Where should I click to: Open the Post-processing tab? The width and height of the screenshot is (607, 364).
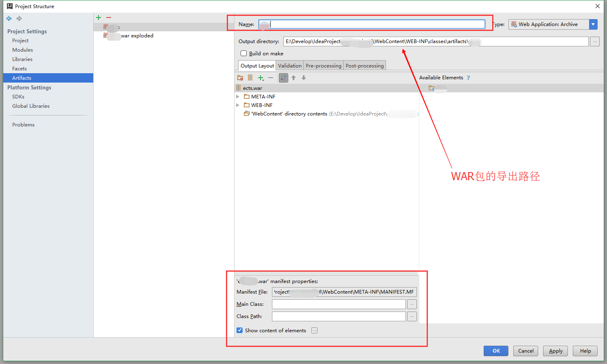coord(364,65)
